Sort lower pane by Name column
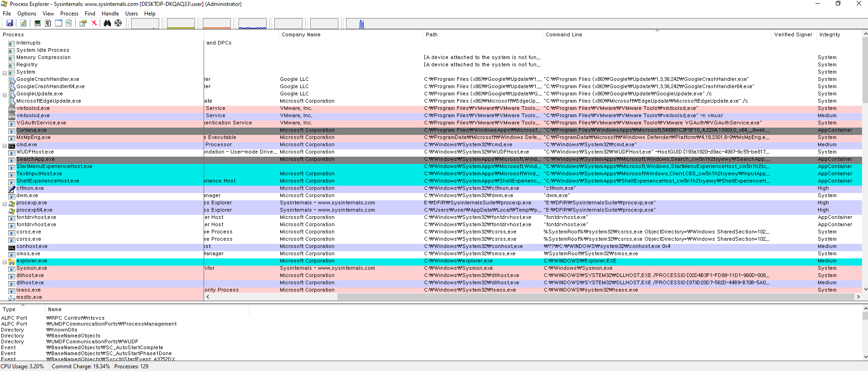 tap(147, 309)
